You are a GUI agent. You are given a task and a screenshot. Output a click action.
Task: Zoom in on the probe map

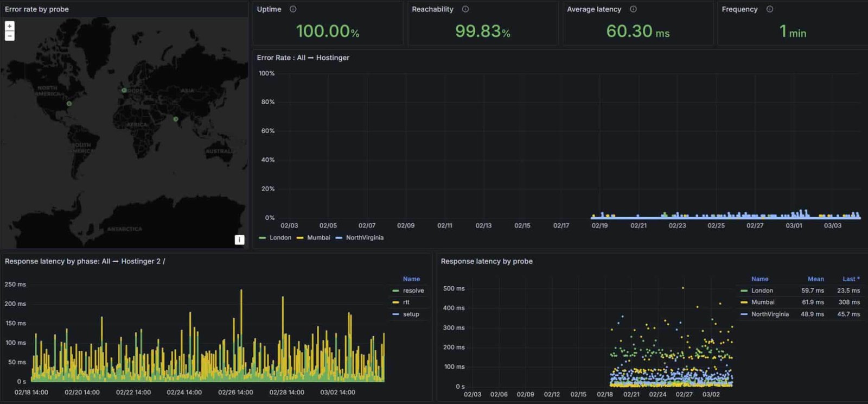click(9, 26)
